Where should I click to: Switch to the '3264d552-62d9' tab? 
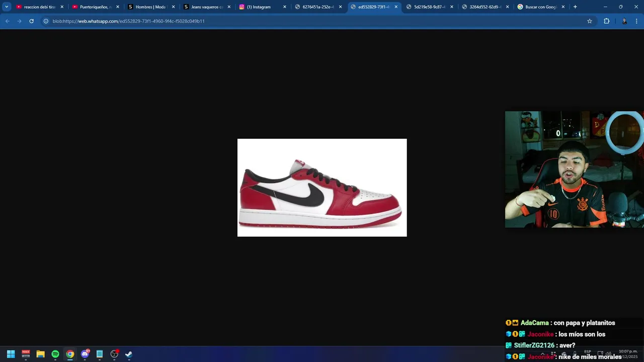click(x=485, y=7)
